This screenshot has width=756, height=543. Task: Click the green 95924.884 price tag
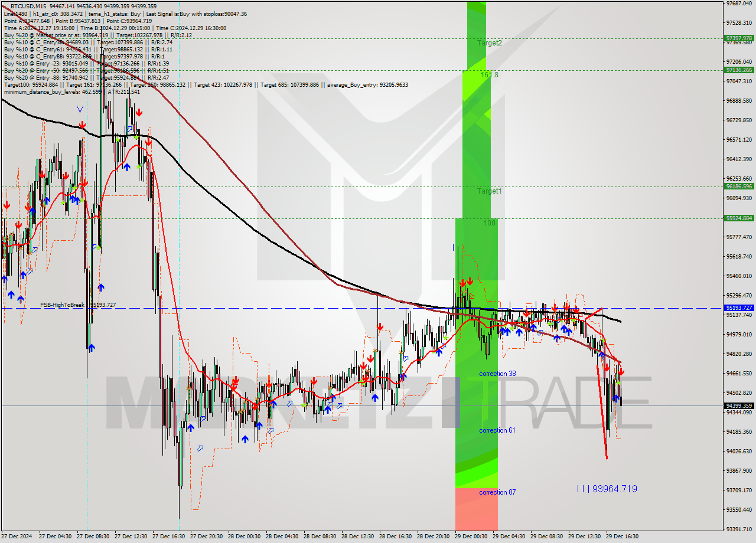pyautogui.click(x=738, y=218)
